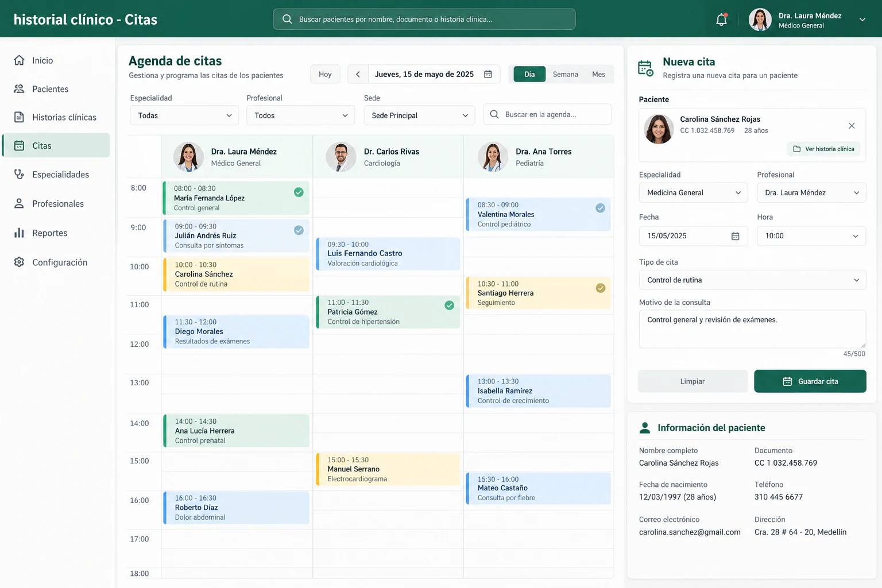882x588 pixels.
Task: Click Dr. Carlos Rivas column avatar
Action: pyautogui.click(x=341, y=157)
